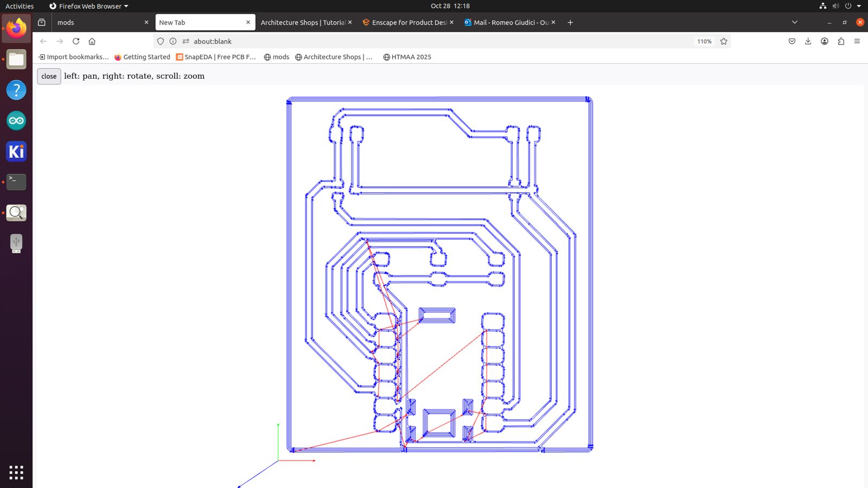This screenshot has height=488, width=868.
Task: Reset the 110% zoom level indicator
Action: tap(704, 41)
